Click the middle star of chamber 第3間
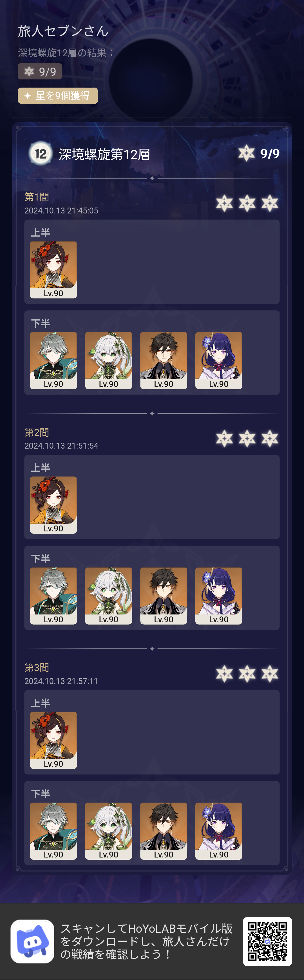The width and height of the screenshot is (304, 980). (247, 674)
